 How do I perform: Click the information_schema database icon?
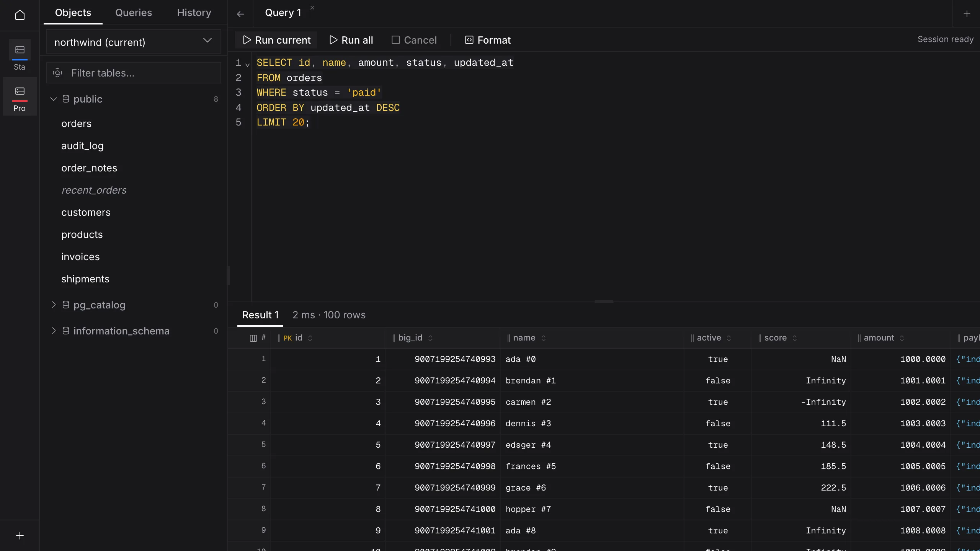[x=66, y=331]
